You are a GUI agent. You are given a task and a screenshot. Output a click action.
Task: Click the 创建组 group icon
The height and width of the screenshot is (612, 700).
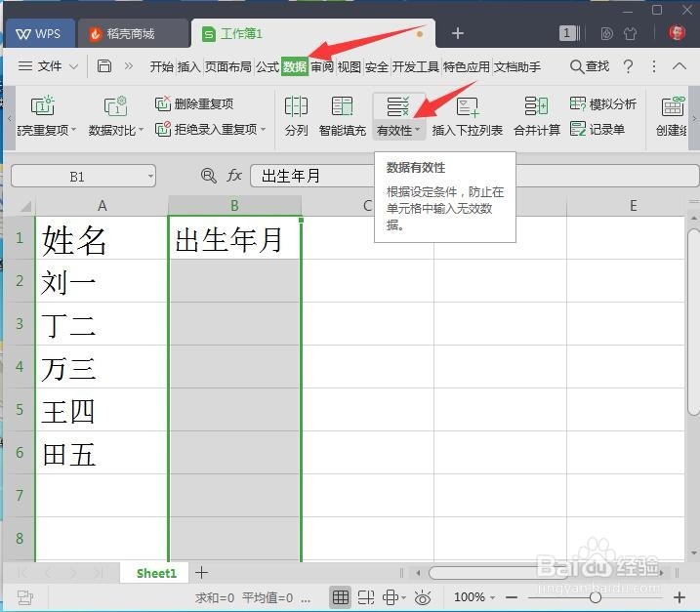click(673, 106)
